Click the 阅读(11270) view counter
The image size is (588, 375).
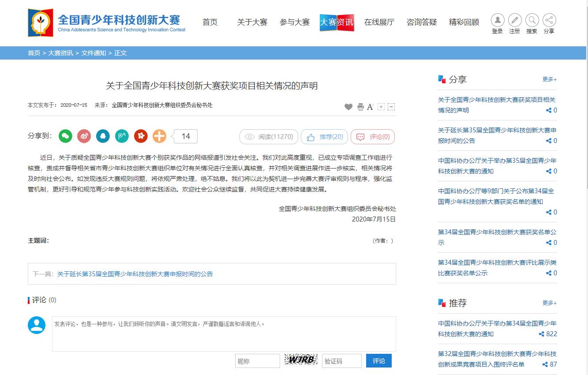point(269,137)
